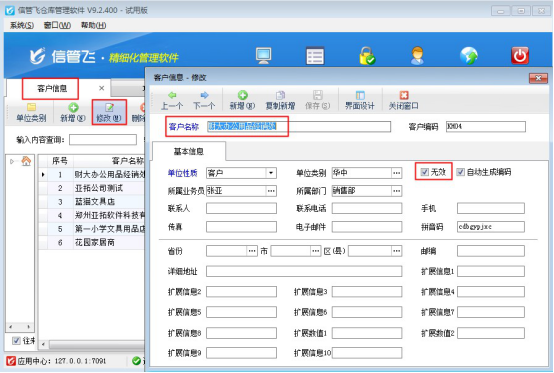Toggle the checkbox at the bottom left of the list

click(16, 341)
